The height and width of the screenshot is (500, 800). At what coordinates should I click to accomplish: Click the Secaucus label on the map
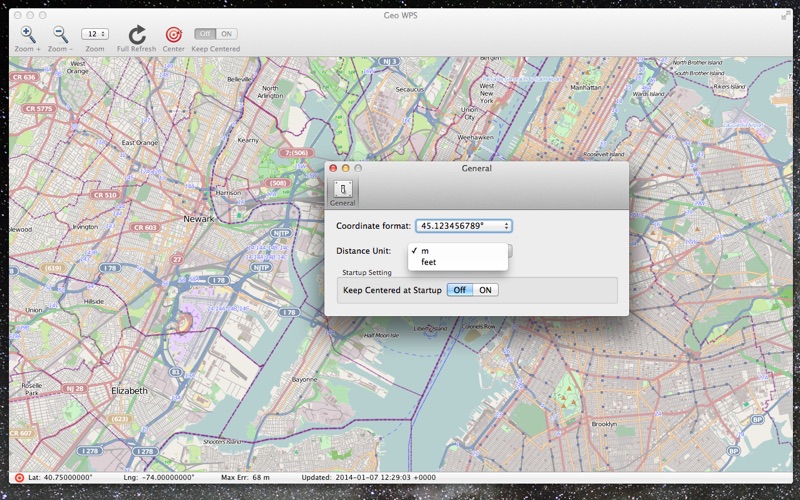pos(410,89)
